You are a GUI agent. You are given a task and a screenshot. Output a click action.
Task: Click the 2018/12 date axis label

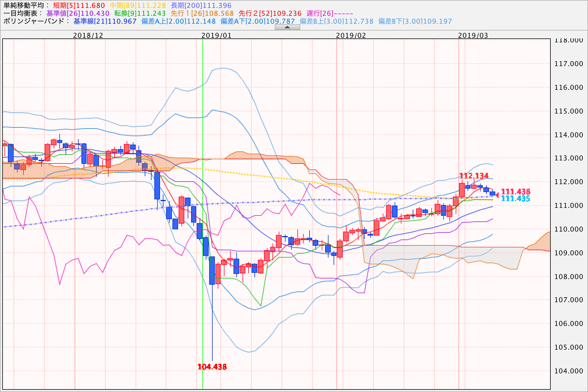(88, 36)
